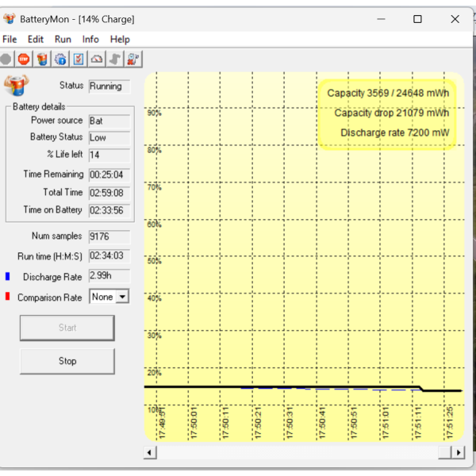
Task: Click the checklist toolbar icon
Action: coord(79,59)
